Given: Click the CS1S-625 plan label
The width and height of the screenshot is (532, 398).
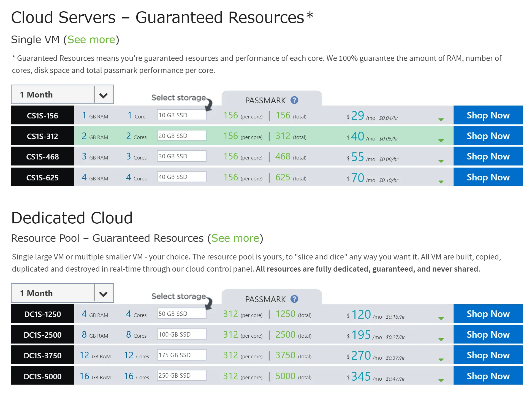Looking at the screenshot, I should (x=43, y=177).
